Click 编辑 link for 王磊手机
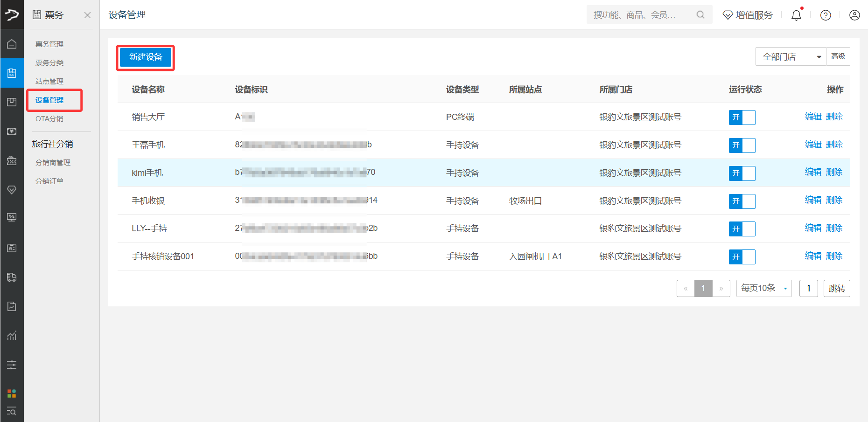Screen dimensions: 868x422 tap(813, 145)
